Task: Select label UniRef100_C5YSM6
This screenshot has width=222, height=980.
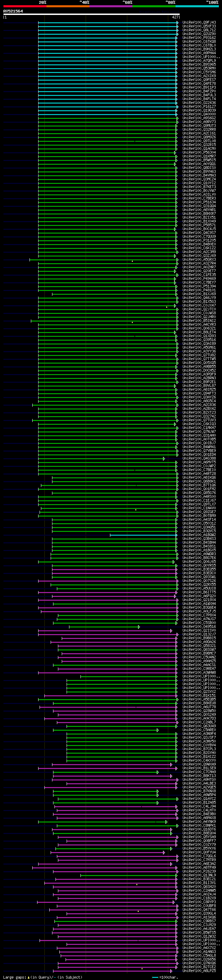Action: click(199, 72)
